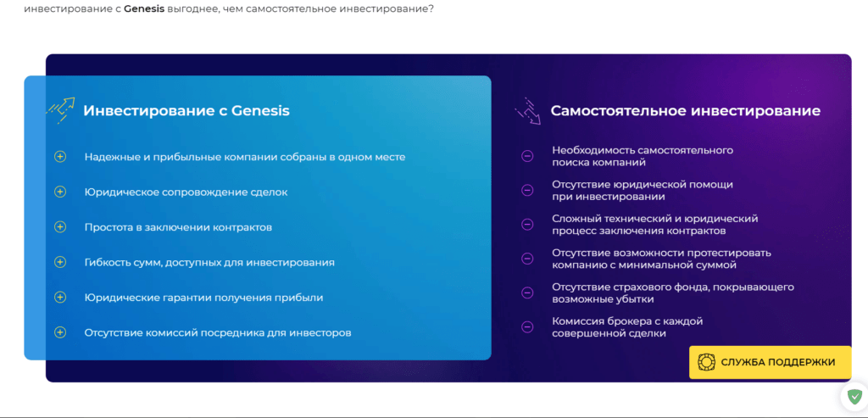
Task: Click plus icon next to Отсутствие комиссий посредника
Action: [60, 332]
